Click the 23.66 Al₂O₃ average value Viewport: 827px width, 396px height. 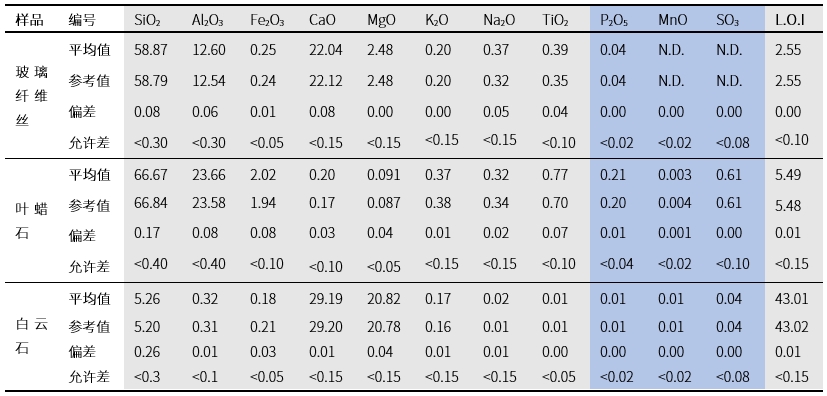tap(208, 175)
